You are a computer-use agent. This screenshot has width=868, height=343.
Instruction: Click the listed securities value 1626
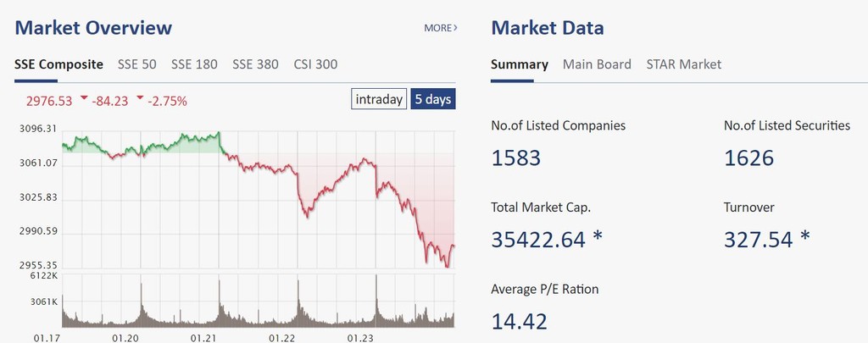coord(748,158)
